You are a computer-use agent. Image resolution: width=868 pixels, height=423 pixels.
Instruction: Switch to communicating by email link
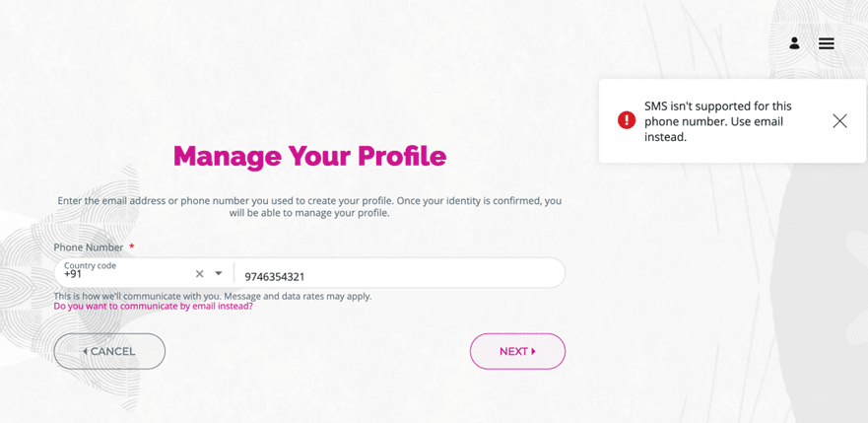153,307
